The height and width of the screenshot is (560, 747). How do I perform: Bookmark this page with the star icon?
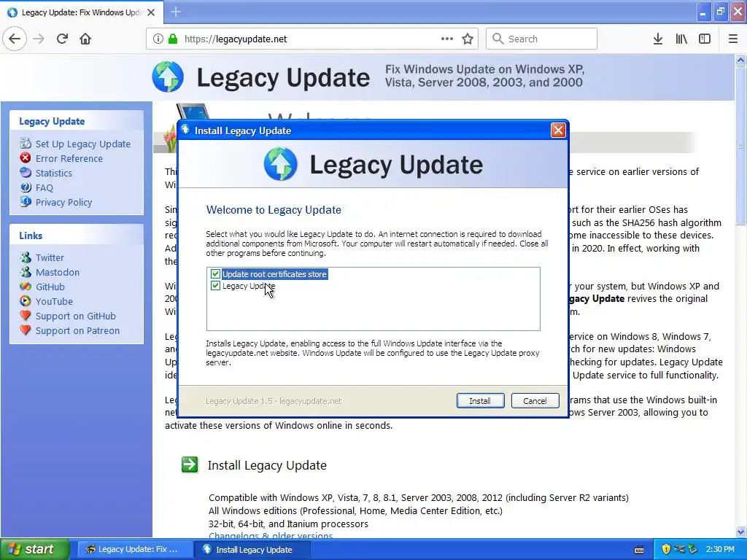point(468,39)
